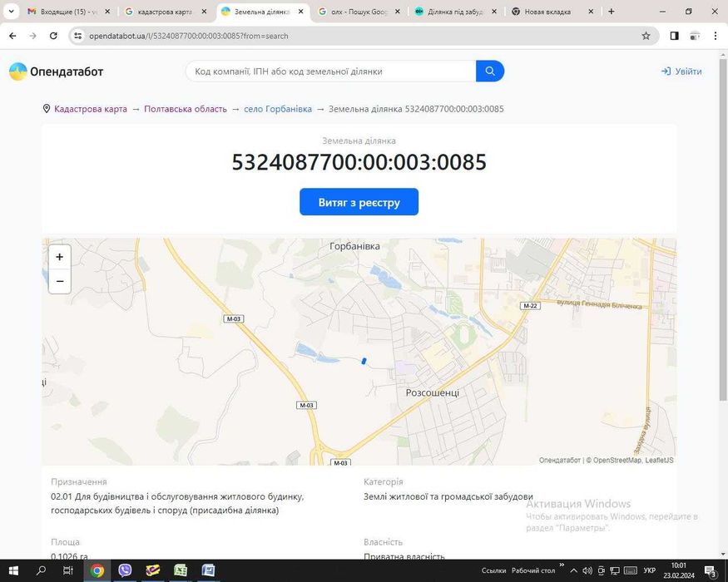Open a new browser tab

tap(611, 12)
